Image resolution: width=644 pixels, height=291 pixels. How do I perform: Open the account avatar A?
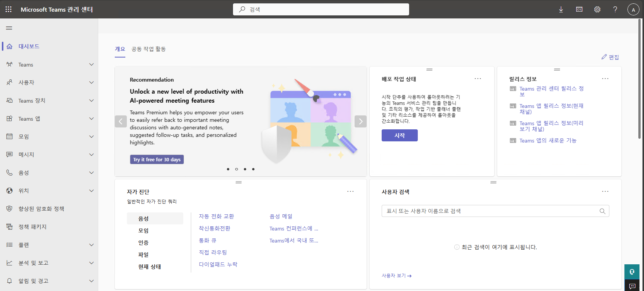633,9
